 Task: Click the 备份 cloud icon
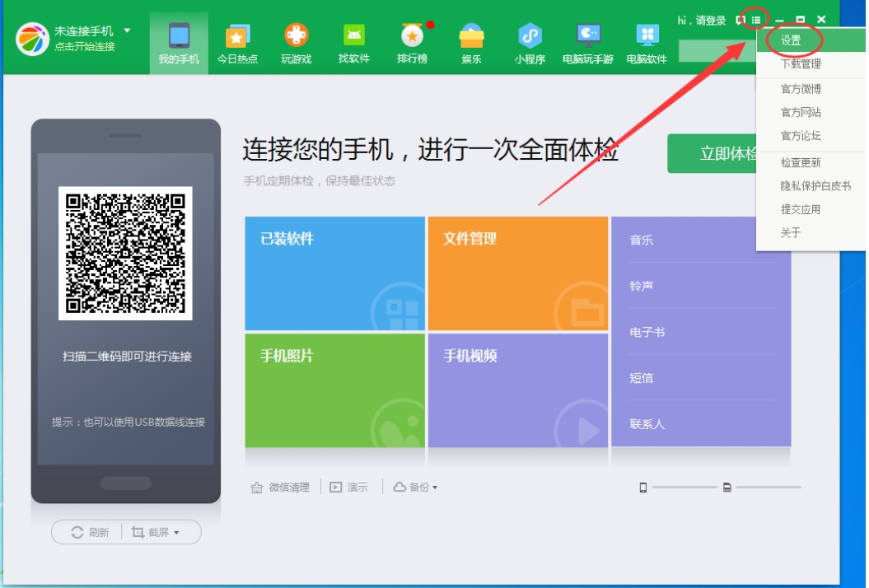click(399, 488)
